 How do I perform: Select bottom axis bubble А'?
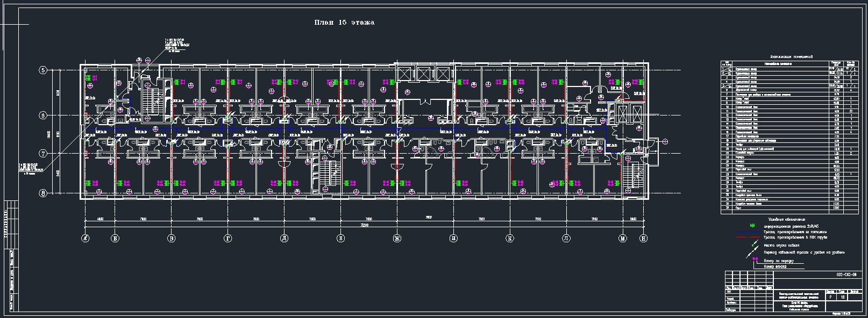click(x=85, y=237)
